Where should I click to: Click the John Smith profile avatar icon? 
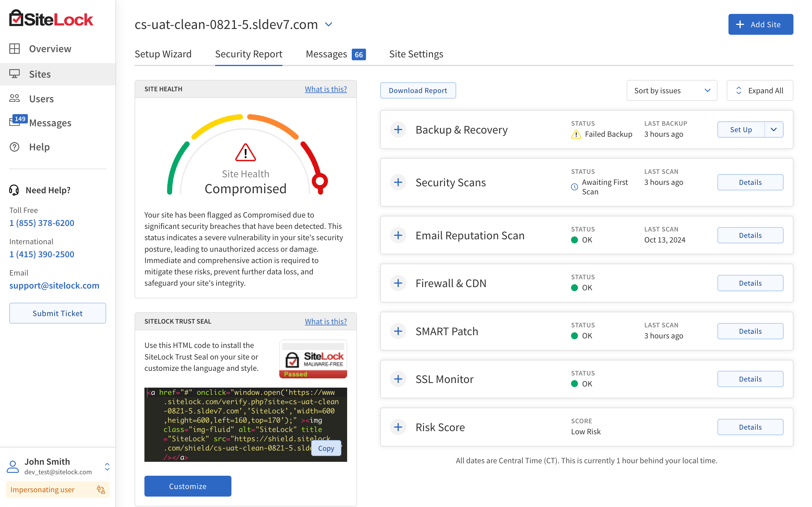(13, 466)
